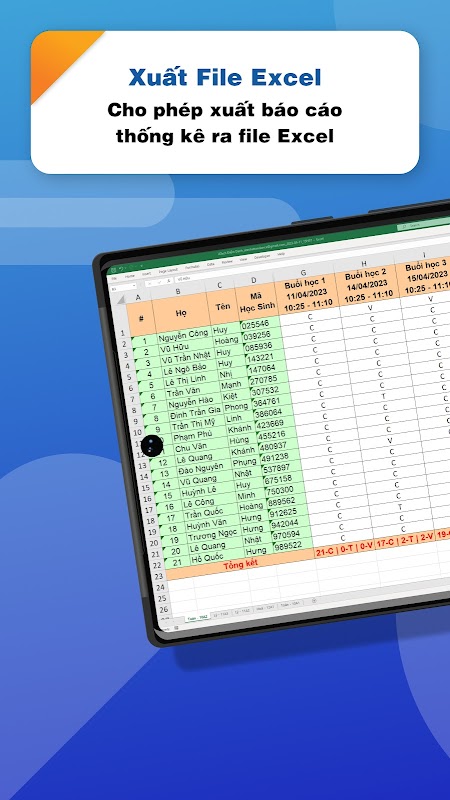This screenshot has width=450, height=800.
Task: Select the cell 'Vũ Trần Nhật'
Action: tap(186, 358)
